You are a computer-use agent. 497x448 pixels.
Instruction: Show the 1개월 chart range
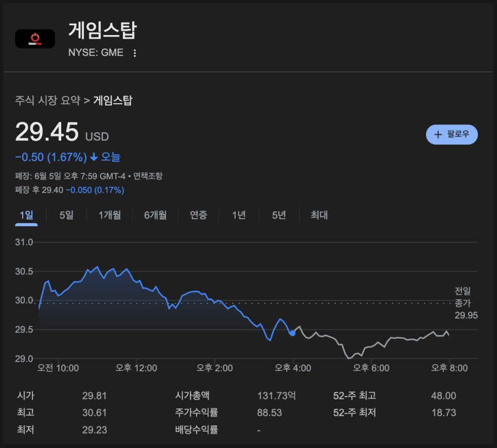[110, 215]
